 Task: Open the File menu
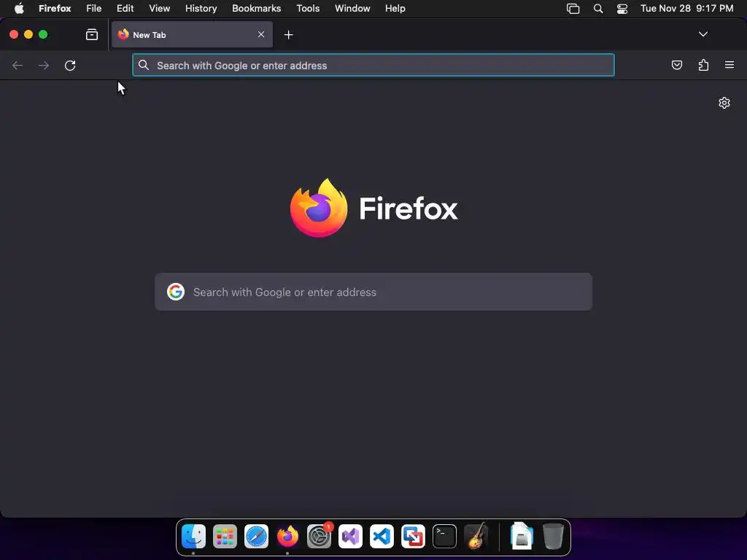click(x=94, y=9)
